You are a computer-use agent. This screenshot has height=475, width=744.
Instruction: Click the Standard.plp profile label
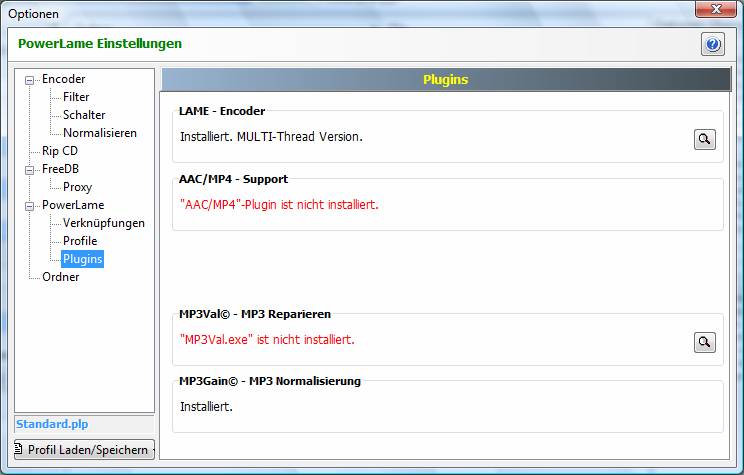pyautogui.click(x=53, y=425)
